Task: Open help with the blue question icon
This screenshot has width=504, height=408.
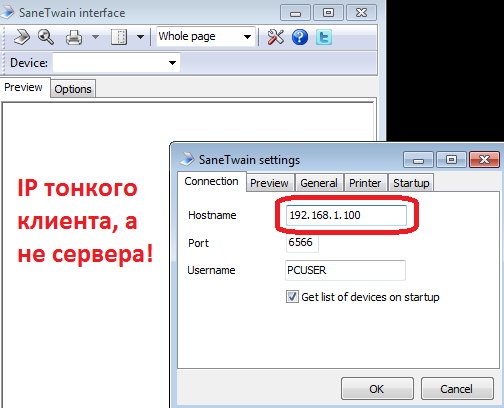Action: point(300,37)
